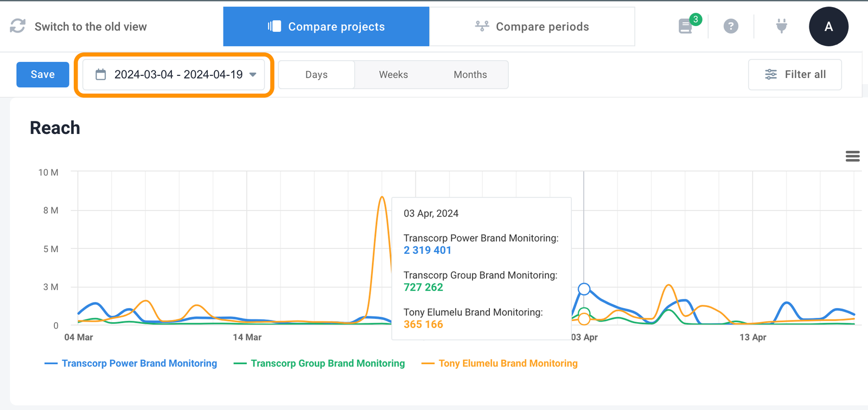Viewport: 868px width, 410px height.
Task: Toggle Transcorp Power Brand Monitoring legend series
Action: click(131, 363)
